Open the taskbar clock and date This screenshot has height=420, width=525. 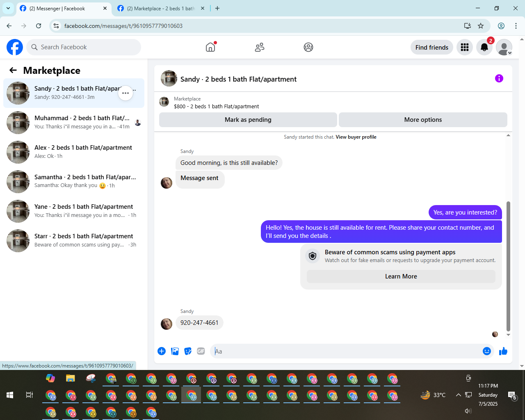pyautogui.click(x=488, y=395)
